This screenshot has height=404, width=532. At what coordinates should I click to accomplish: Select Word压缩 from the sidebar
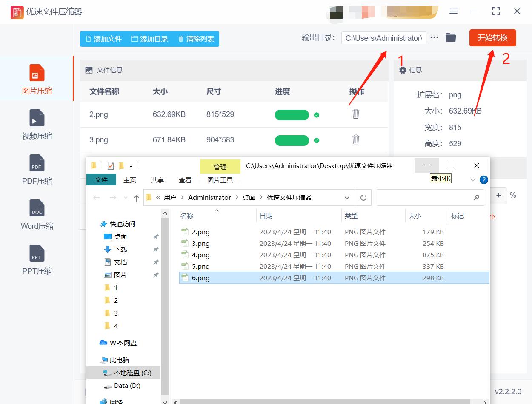pos(37,215)
